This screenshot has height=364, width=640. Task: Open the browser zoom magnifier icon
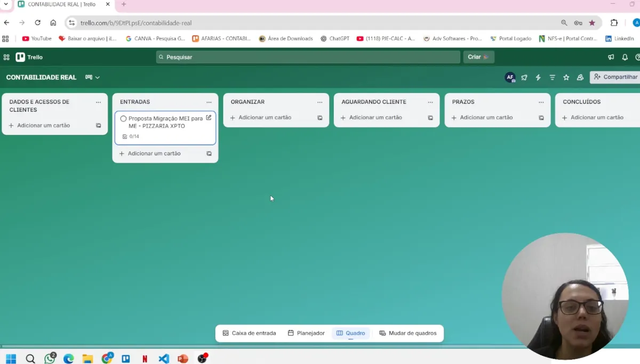point(564,23)
